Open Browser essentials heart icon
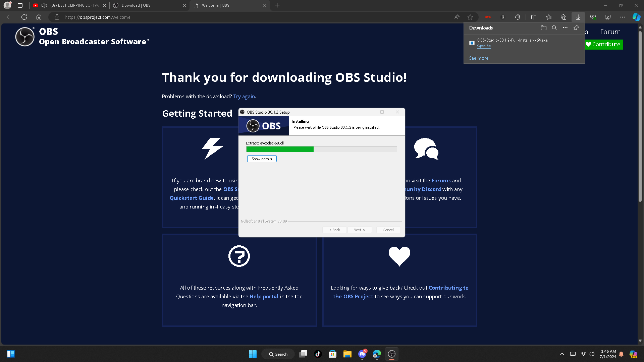Viewport: 644px width, 362px height. (x=593, y=17)
